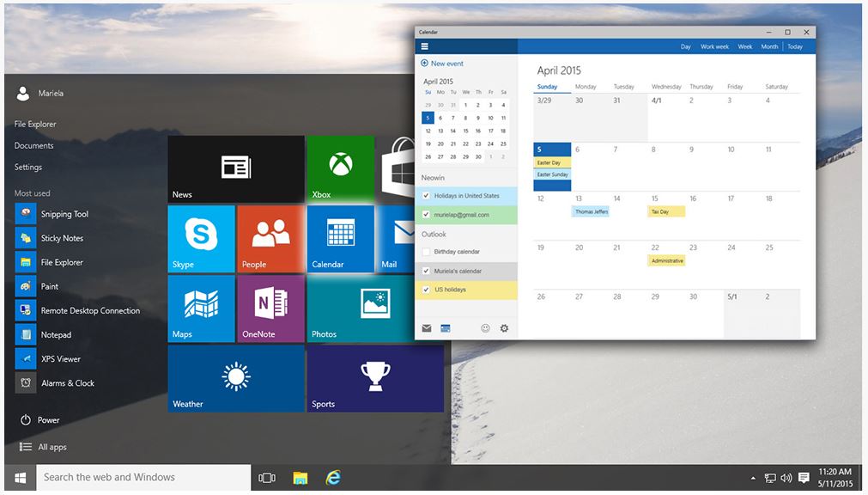Switch Calendar to Month view
The height and width of the screenshot is (495, 868).
tap(769, 46)
